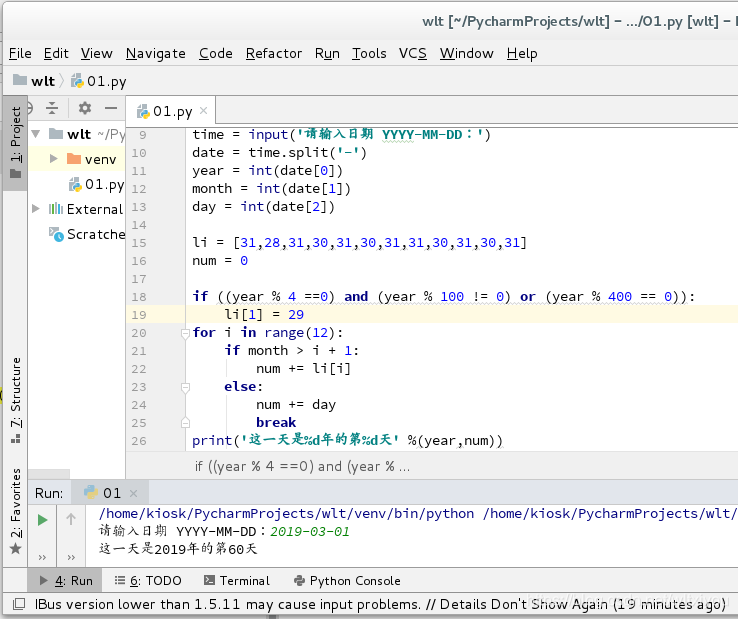This screenshot has height=619, width=738.
Task: Open the Code menu
Action: click(216, 53)
